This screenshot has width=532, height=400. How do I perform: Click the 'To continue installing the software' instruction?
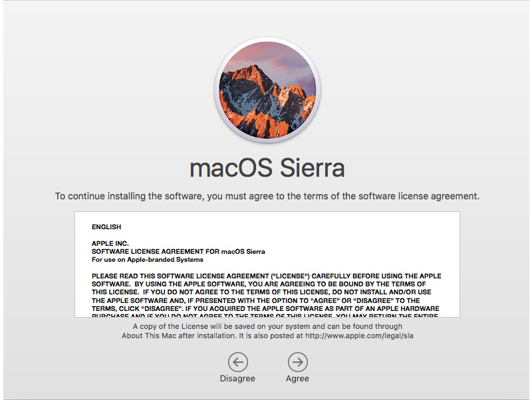pyautogui.click(x=267, y=197)
